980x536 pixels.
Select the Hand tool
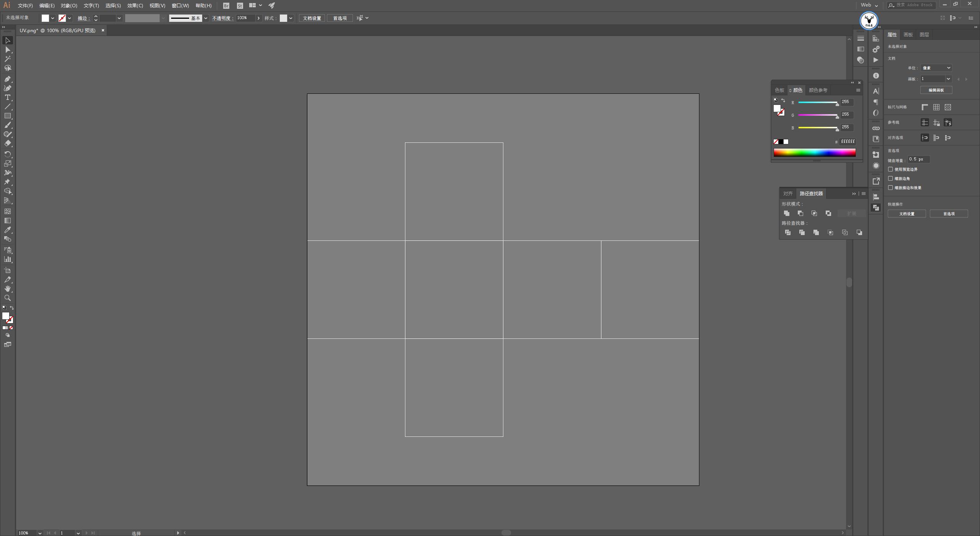tap(7, 289)
